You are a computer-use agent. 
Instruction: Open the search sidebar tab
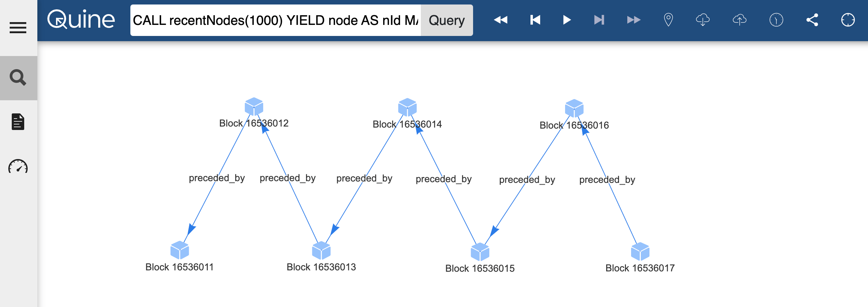coord(18,77)
